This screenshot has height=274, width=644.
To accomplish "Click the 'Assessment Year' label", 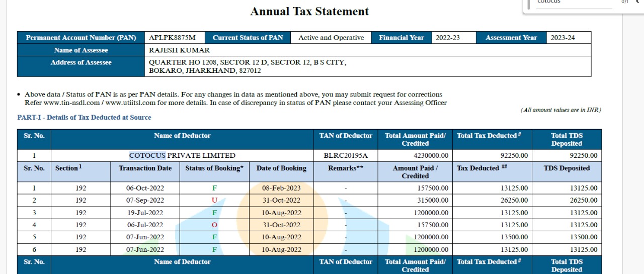I will (511, 38).
